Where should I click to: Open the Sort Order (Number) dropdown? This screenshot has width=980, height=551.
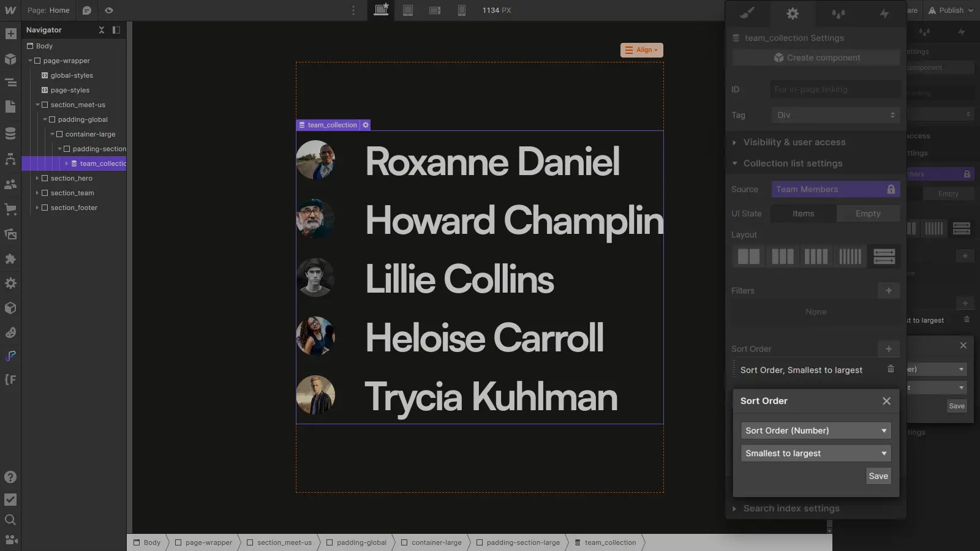point(815,430)
